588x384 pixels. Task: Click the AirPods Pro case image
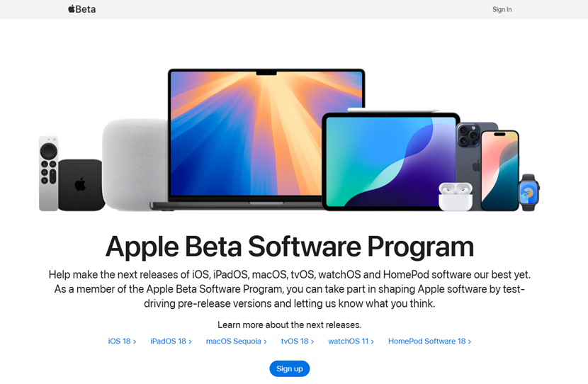456,196
